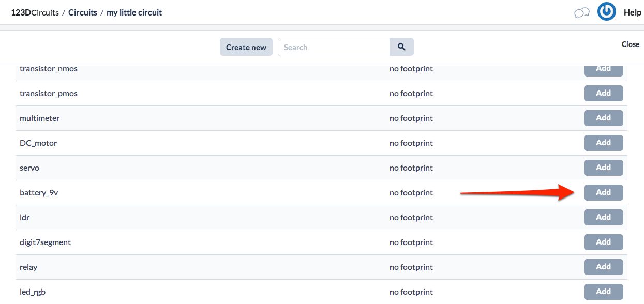Screen dimensions: 644x304
Task: Select the transistor_nmos row name
Action: (49, 69)
